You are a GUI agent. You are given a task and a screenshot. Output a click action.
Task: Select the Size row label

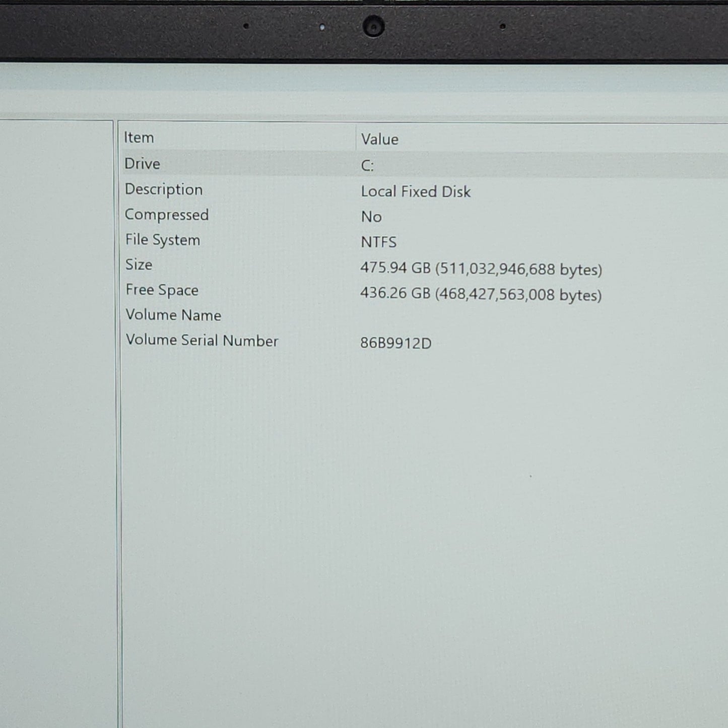(139, 264)
